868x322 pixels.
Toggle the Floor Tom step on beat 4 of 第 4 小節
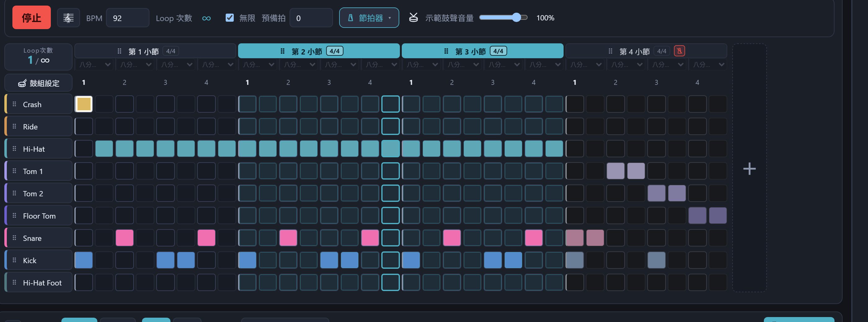697,216
